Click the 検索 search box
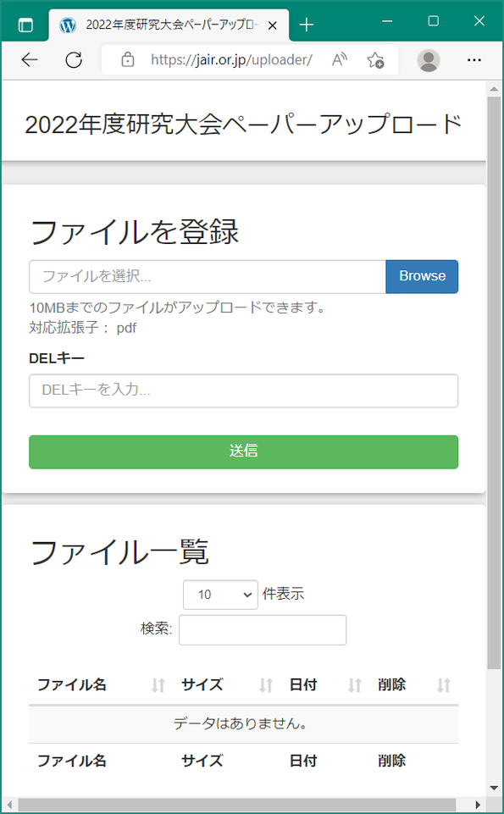The width and height of the screenshot is (504, 814). pyautogui.click(x=263, y=629)
